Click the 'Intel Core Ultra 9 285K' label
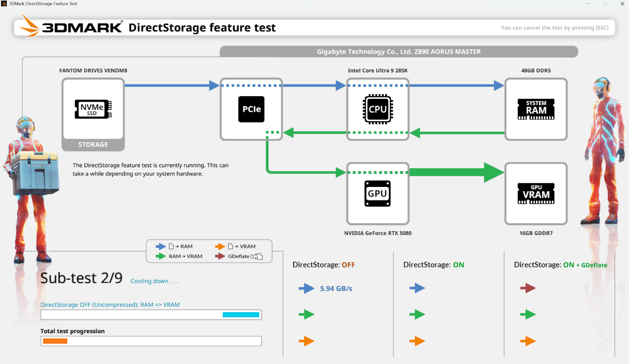 [378, 71]
